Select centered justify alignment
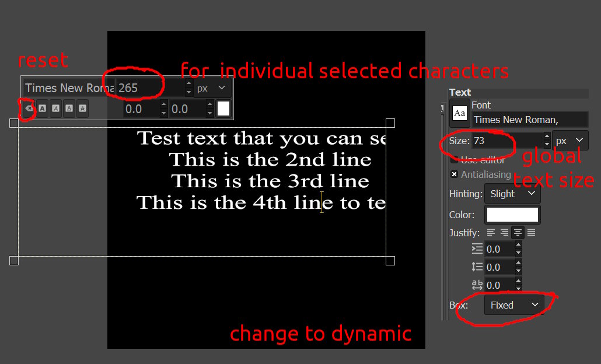 coord(518,232)
